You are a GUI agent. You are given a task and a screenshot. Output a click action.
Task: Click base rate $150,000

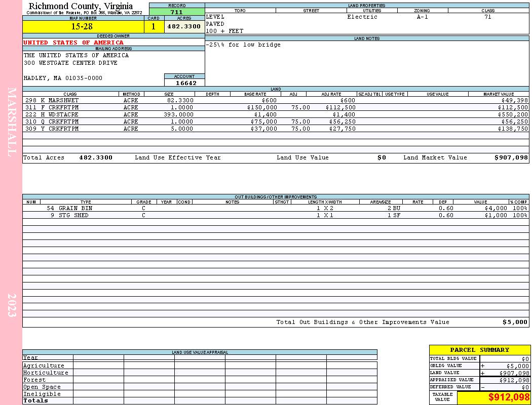[262, 107]
